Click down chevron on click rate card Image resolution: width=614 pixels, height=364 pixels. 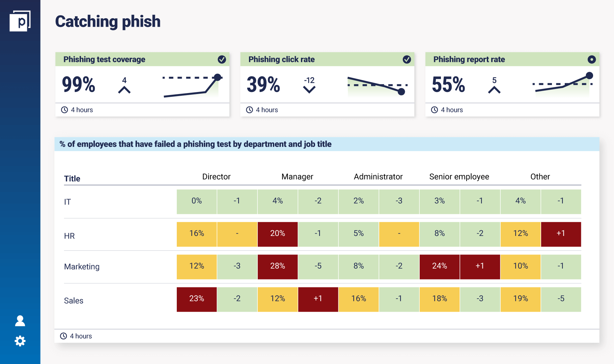point(309,90)
